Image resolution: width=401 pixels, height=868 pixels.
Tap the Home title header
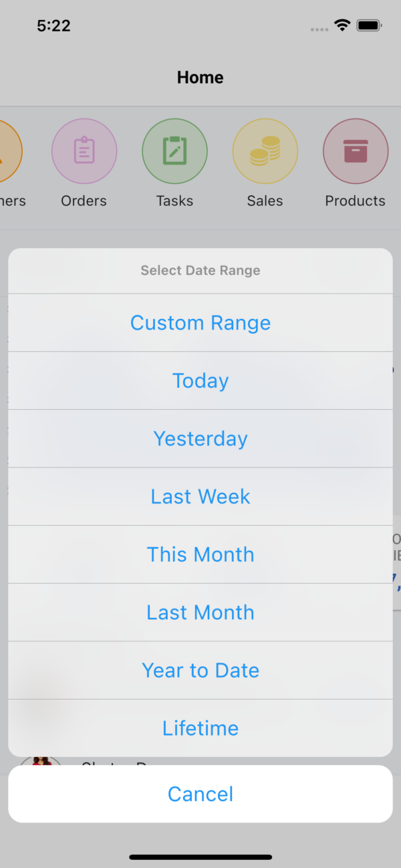pyautogui.click(x=200, y=77)
